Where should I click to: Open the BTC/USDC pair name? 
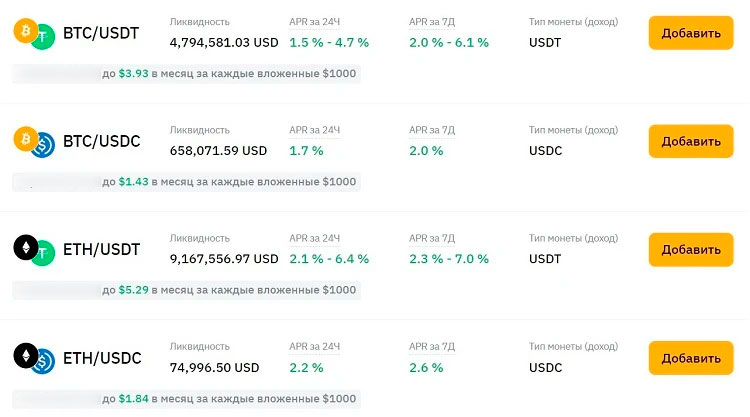coord(101,142)
